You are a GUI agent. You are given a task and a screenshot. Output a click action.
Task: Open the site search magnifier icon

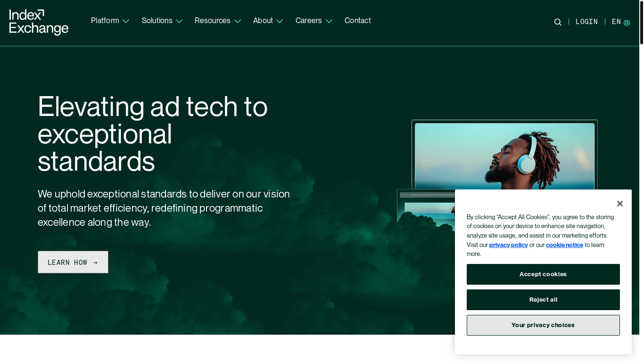pyautogui.click(x=558, y=22)
